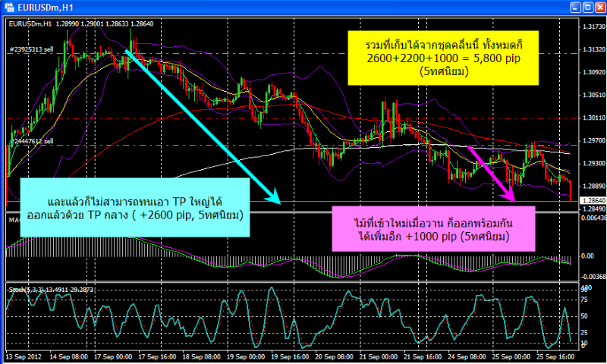
Task: Click the 17 Sep 16:00 time label
Action: click(157, 356)
